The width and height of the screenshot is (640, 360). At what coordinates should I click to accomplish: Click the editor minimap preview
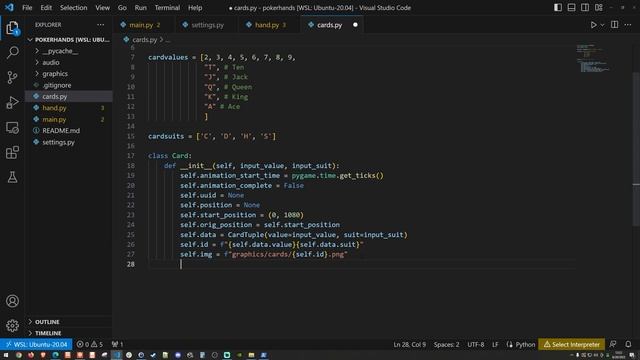[x=592, y=58]
